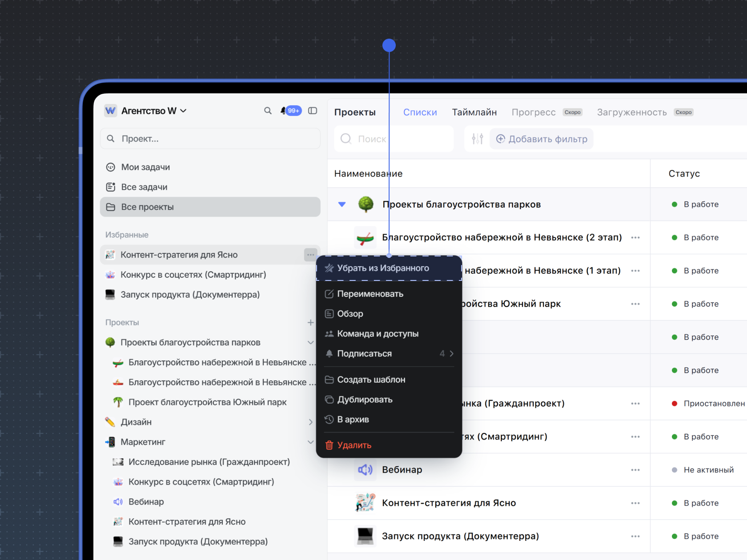Toggle sidebar panel layout icon
This screenshot has height=560, width=747.
coord(313,111)
